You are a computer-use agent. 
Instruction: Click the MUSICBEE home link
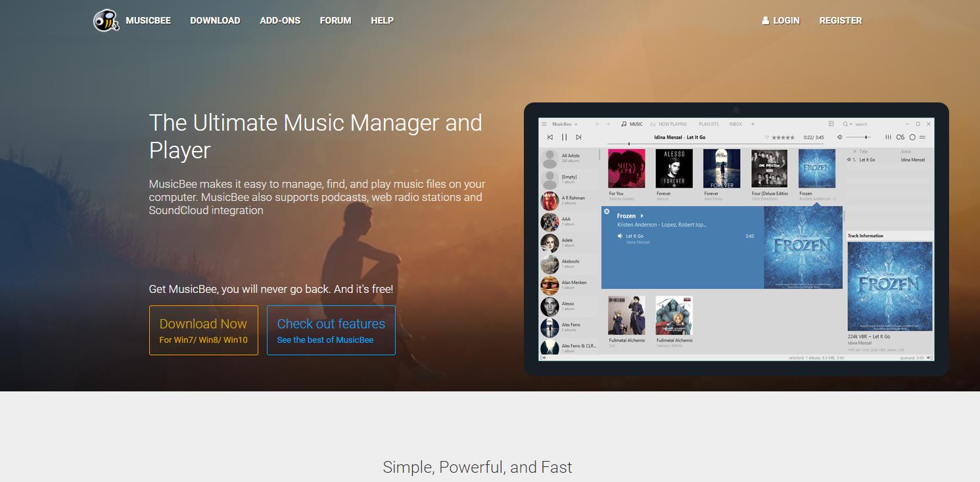148,20
